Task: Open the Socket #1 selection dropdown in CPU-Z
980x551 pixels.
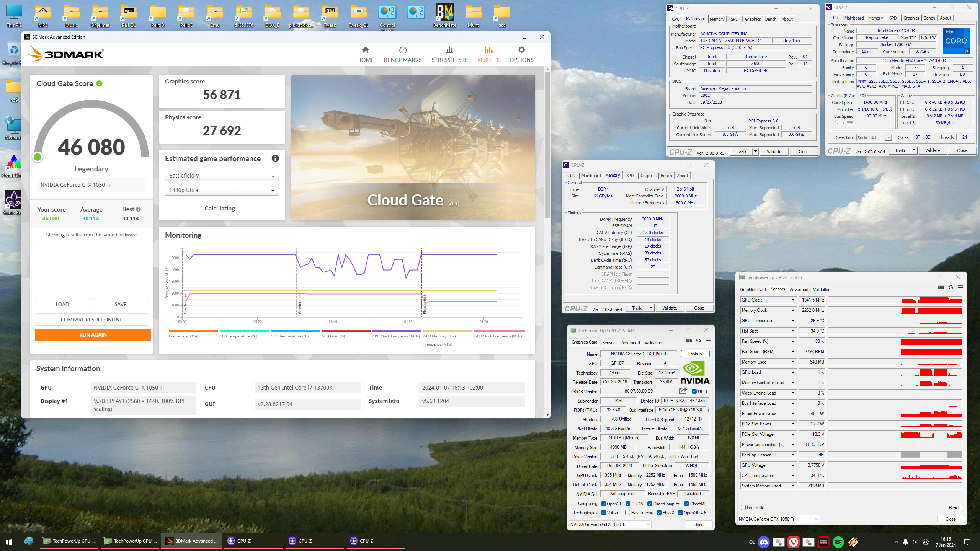Action: tap(874, 137)
